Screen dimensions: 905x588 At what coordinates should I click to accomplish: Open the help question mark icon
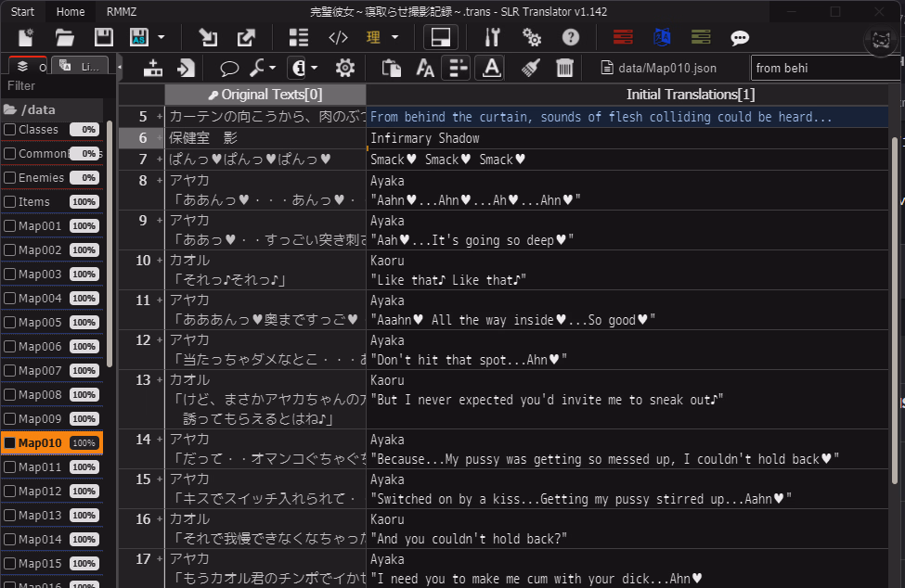click(x=572, y=38)
